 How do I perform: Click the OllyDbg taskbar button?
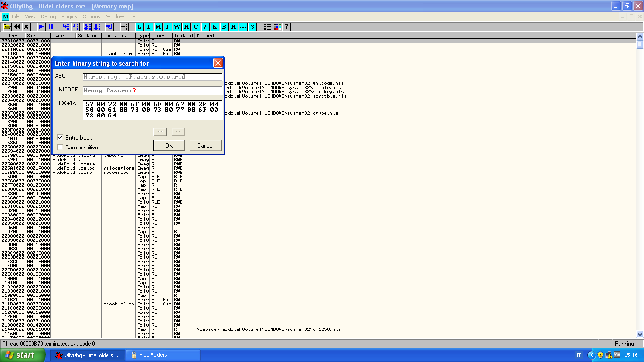click(88, 355)
